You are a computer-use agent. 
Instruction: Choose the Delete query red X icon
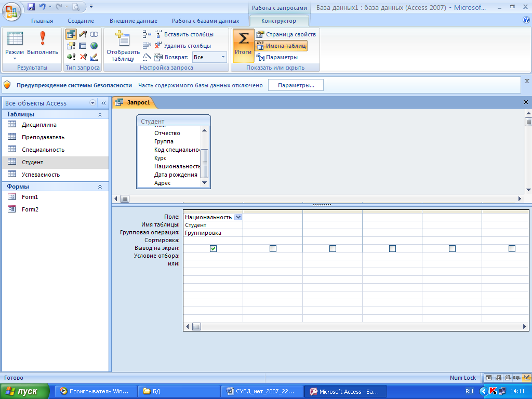coord(83,57)
